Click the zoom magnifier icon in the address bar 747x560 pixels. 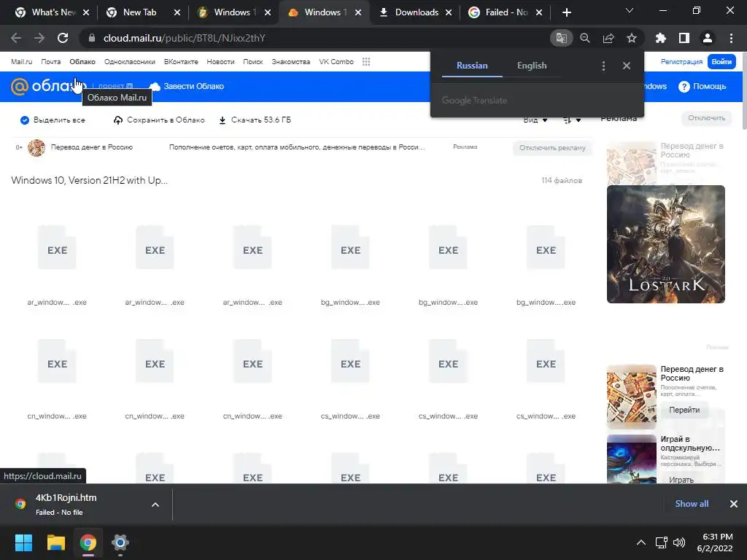coord(585,38)
